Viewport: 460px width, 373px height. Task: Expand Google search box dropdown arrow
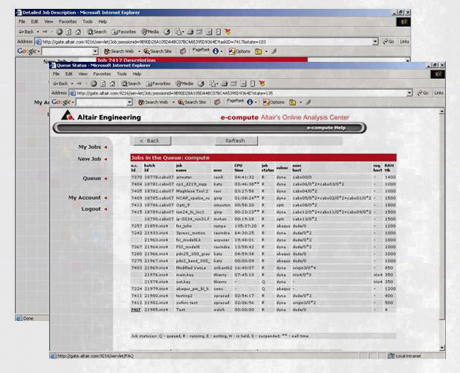coord(130,102)
